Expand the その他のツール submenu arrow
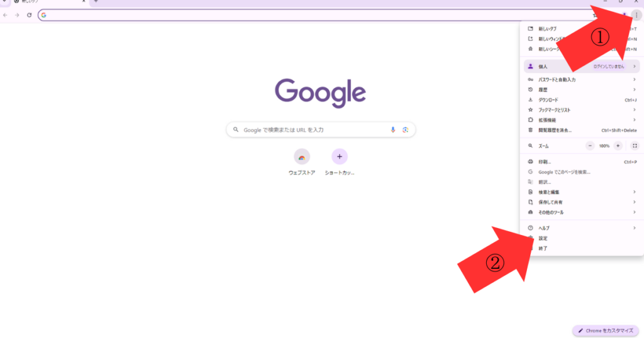This screenshot has height=338, width=644. pyautogui.click(x=635, y=212)
